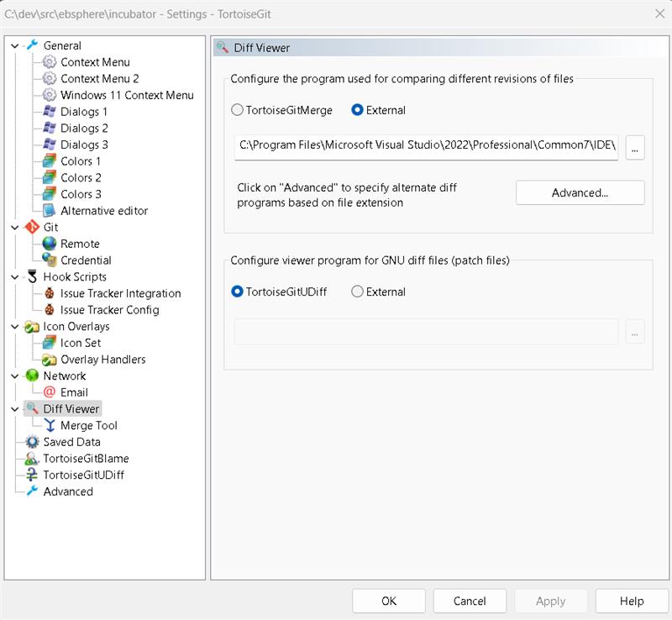This screenshot has width=672, height=620.
Task: Click the @ icon beside Email
Action: click(x=50, y=391)
